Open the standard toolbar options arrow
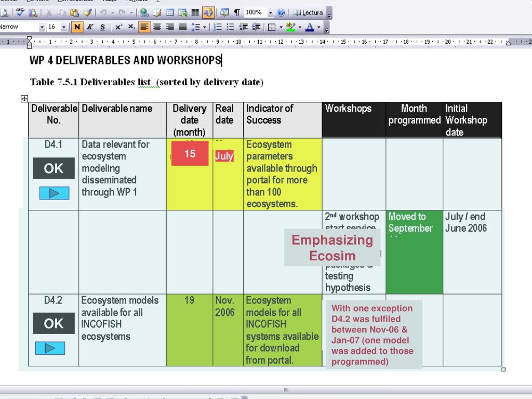Viewport: 532px width, 399px height. [329, 14]
